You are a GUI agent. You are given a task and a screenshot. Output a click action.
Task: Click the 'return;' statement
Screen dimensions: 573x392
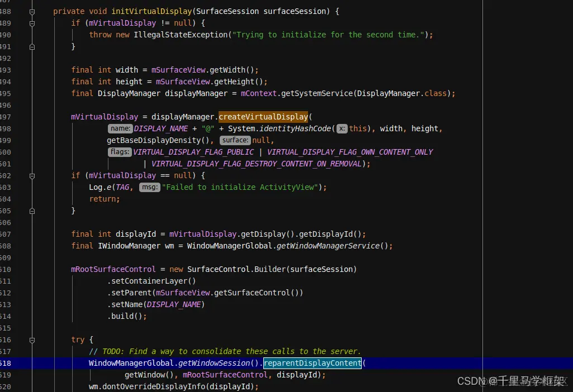pos(104,199)
